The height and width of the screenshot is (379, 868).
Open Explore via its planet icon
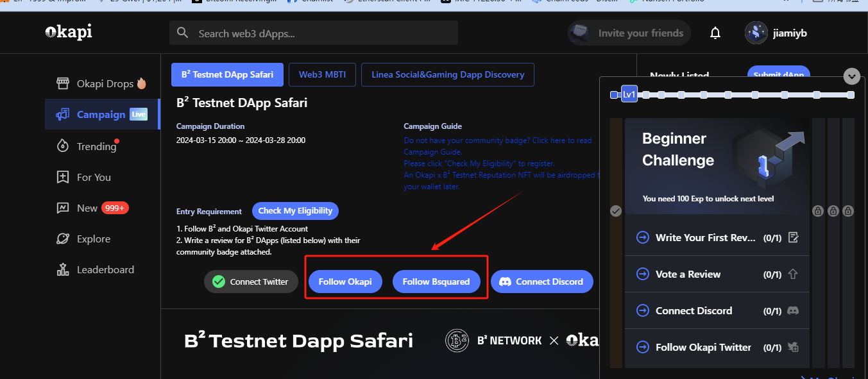pyautogui.click(x=62, y=239)
